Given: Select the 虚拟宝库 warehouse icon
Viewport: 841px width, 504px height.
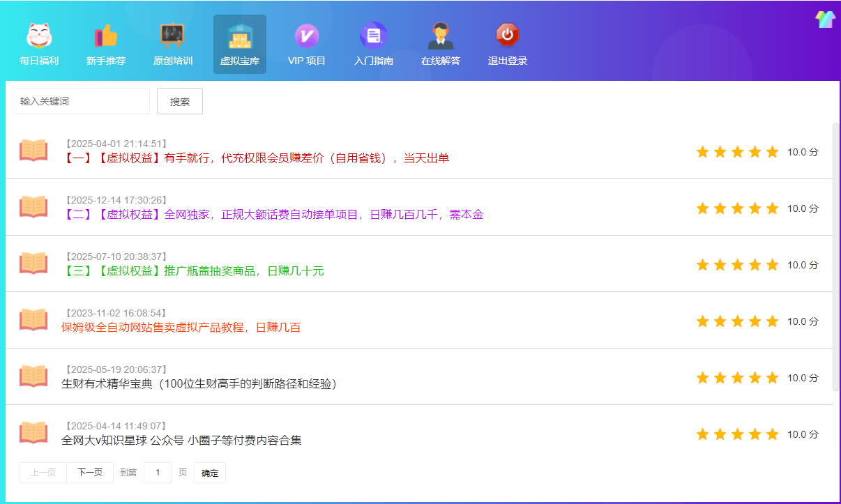Looking at the screenshot, I should (240, 36).
